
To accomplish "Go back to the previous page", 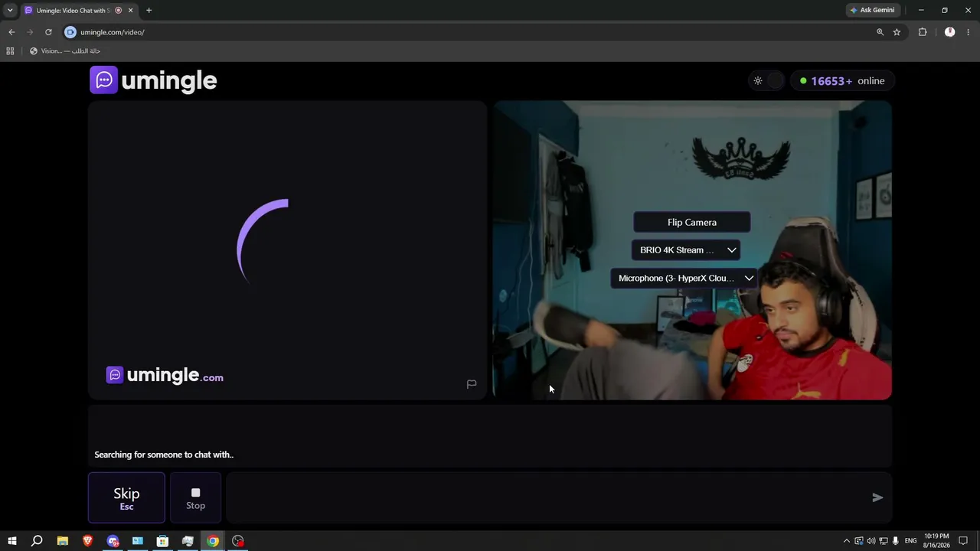I will tap(11, 32).
